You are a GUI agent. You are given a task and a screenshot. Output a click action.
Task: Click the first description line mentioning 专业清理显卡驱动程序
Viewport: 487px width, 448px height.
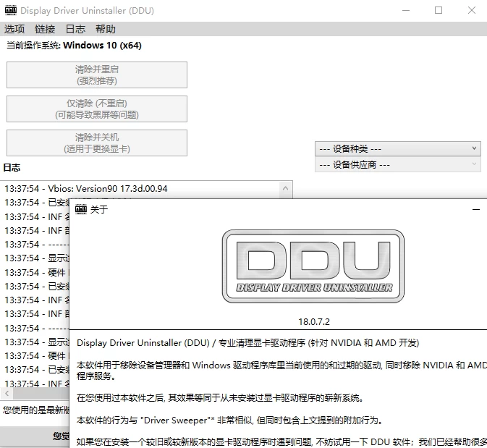click(x=248, y=343)
